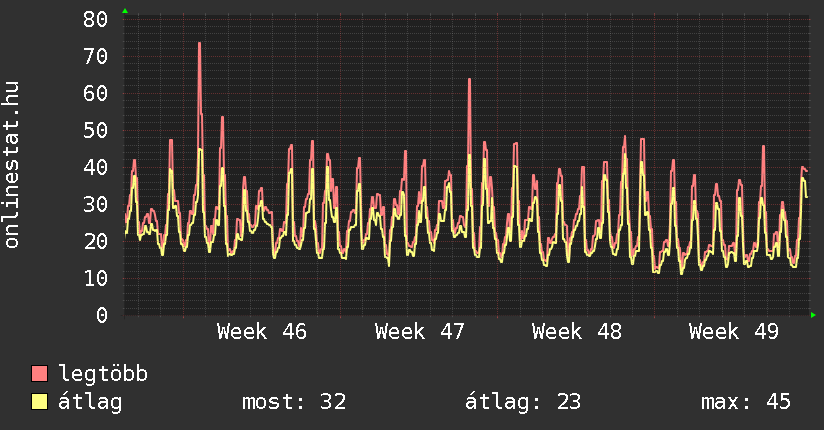Click the 'átlag: 23' statistic text
824x430 pixels.
[523, 402]
